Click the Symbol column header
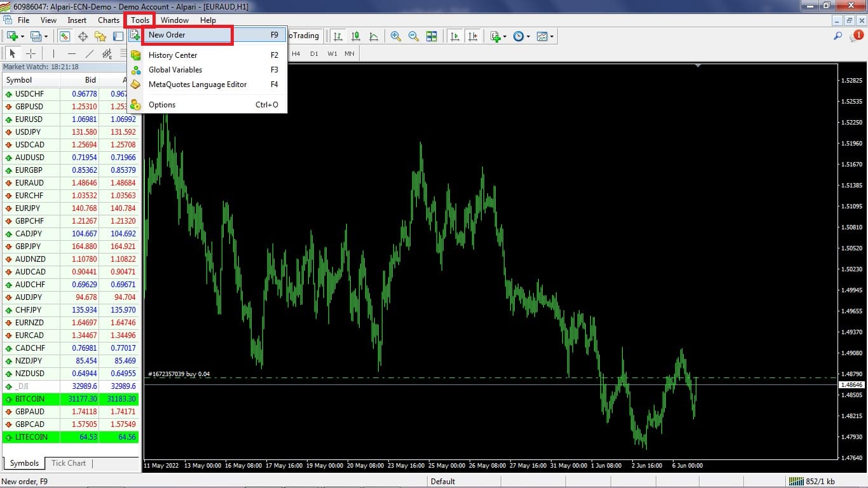Screen dimensions: 868x488 point(31,80)
